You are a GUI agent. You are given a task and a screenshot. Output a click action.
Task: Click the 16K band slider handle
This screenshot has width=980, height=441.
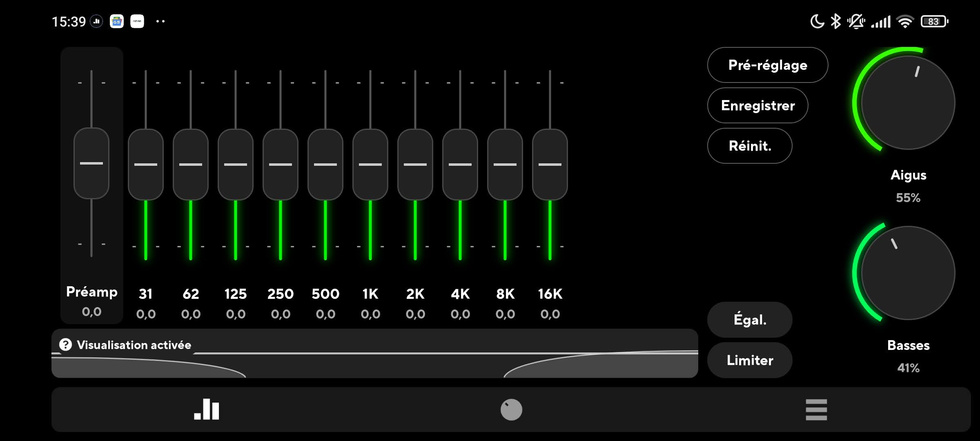point(550,165)
